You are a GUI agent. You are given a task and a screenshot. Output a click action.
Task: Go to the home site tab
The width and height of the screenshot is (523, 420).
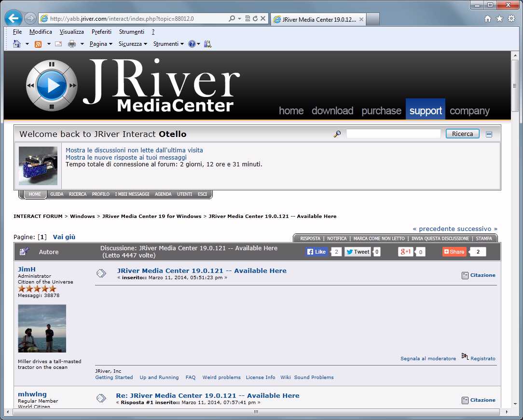[x=291, y=111]
